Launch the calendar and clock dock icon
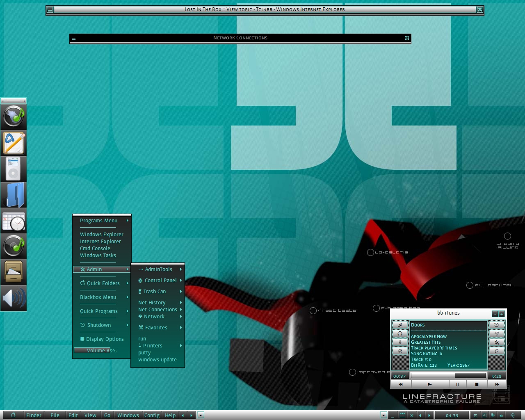The height and width of the screenshot is (420, 525). (14, 221)
